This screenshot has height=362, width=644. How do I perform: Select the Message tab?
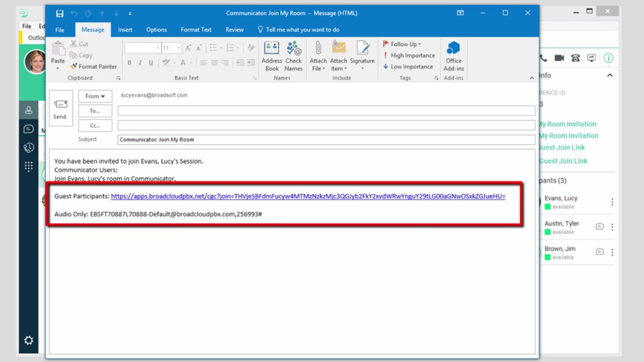[x=93, y=30]
